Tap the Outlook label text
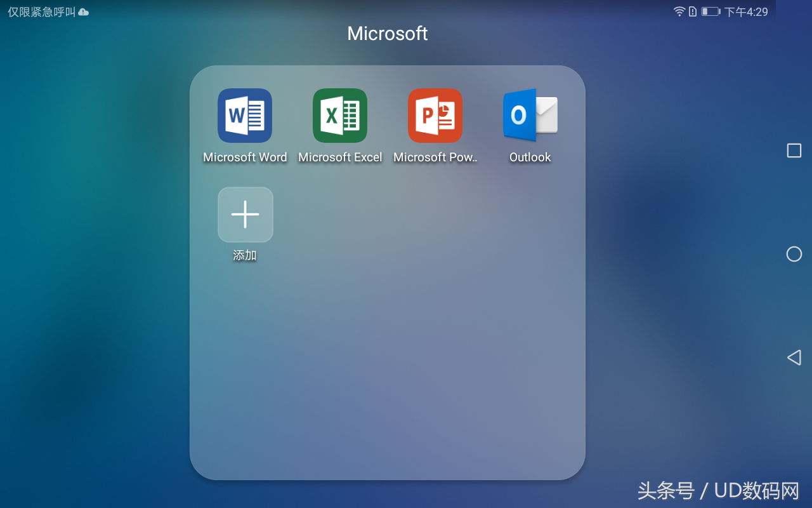This screenshot has width=812, height=508. point(530,157)
